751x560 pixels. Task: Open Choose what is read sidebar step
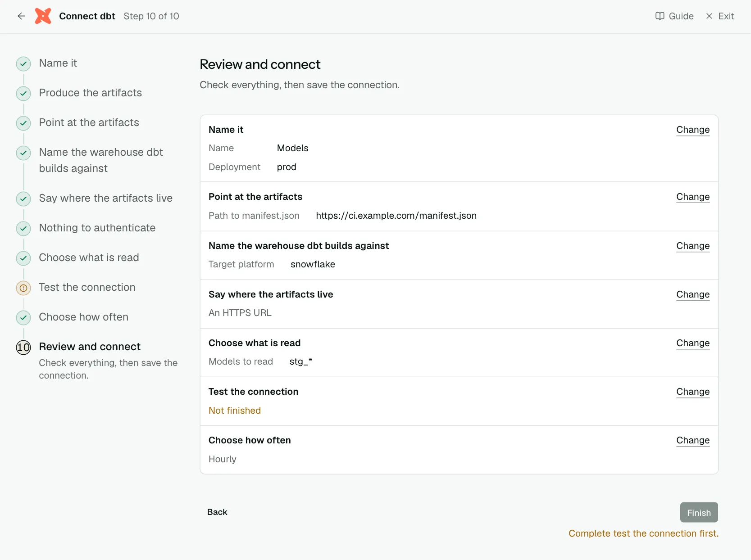point(89,257)
